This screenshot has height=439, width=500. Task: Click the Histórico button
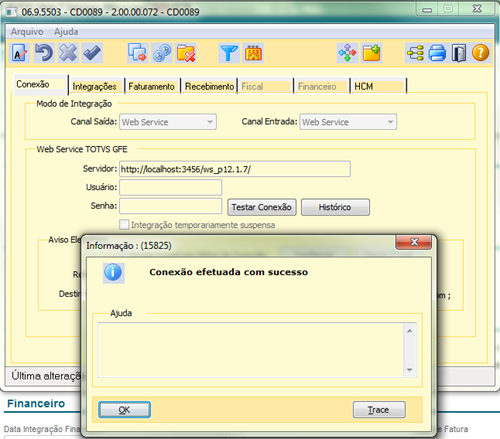click(x=335, y=207)
